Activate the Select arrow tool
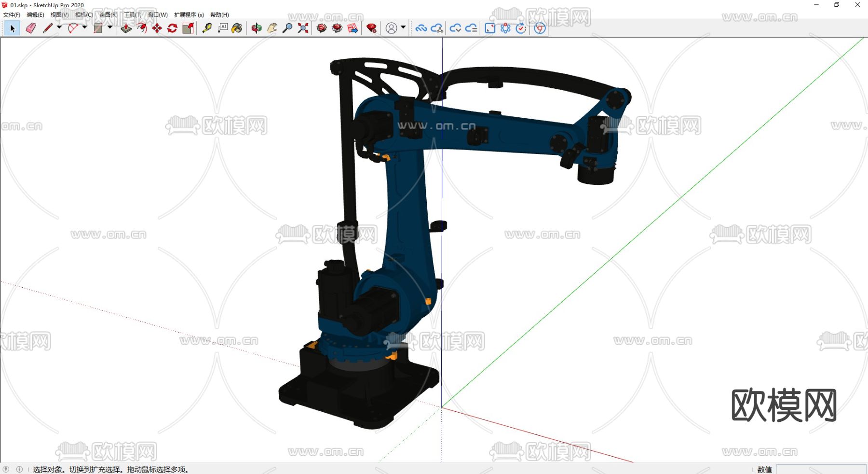This screenshot has height=474, width=868. (x=13, y=28)
